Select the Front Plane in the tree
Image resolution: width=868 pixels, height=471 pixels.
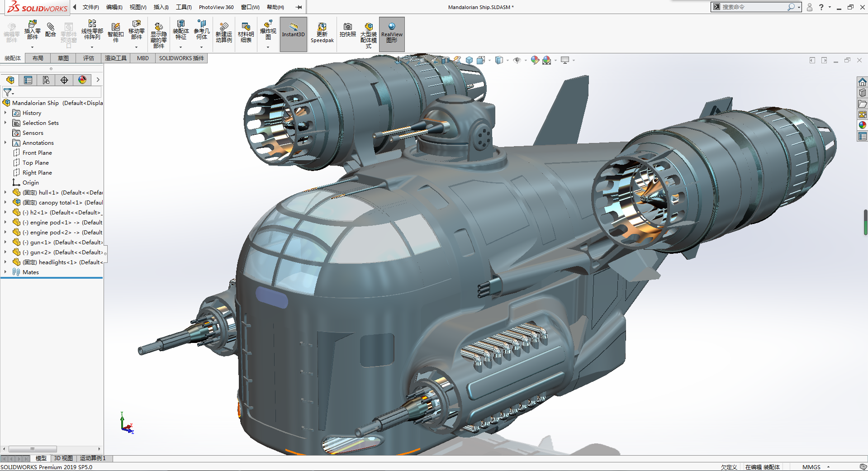click(37, 152)
